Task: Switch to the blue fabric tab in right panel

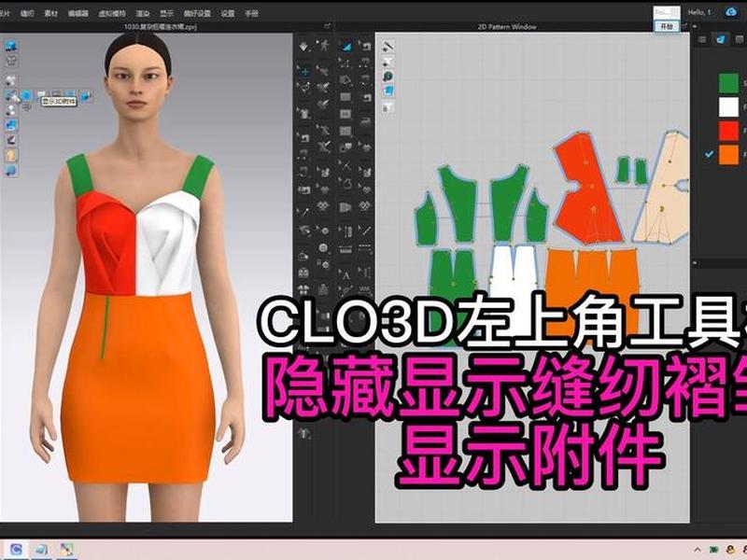Action: coord(720,39)
